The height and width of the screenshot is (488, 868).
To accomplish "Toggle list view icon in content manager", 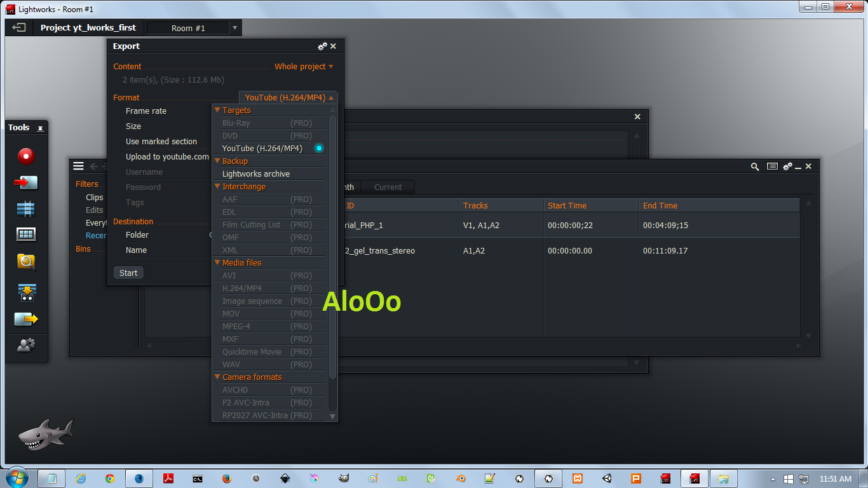I will [772, 166].
